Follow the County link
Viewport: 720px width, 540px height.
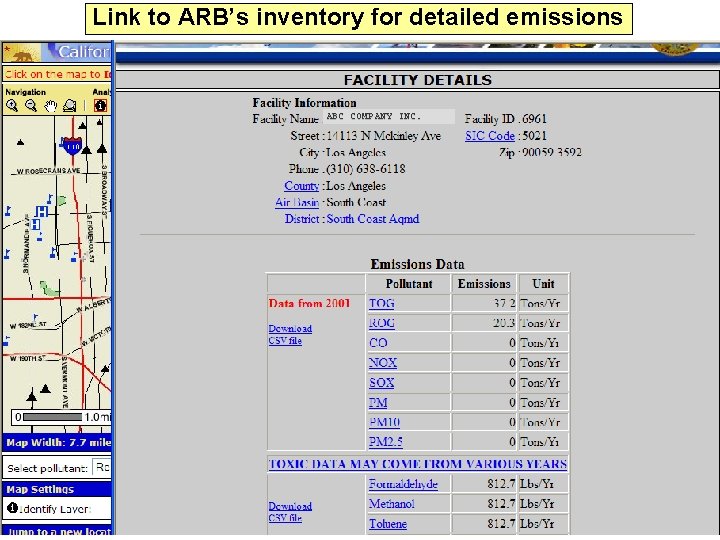pos(301,186)
